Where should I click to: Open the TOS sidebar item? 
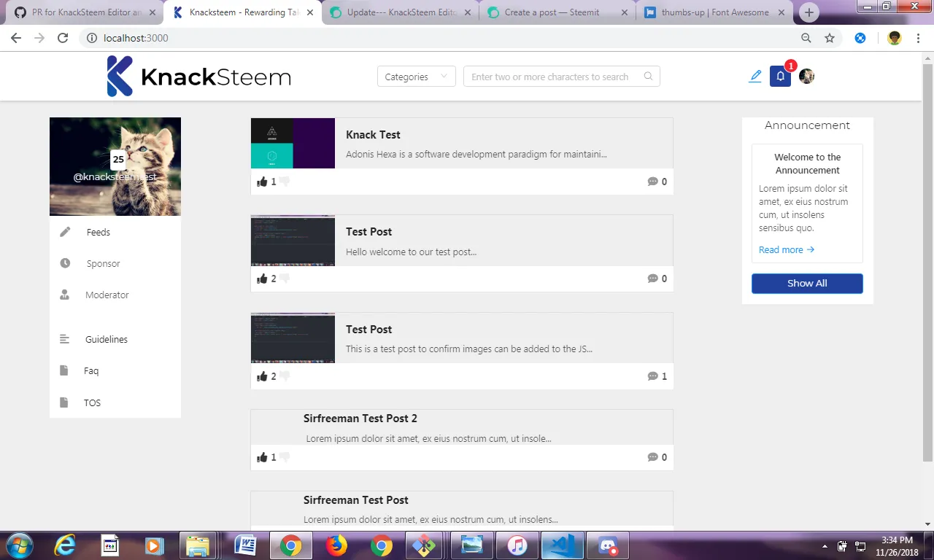pyautogui.click(x=92, y=402)
